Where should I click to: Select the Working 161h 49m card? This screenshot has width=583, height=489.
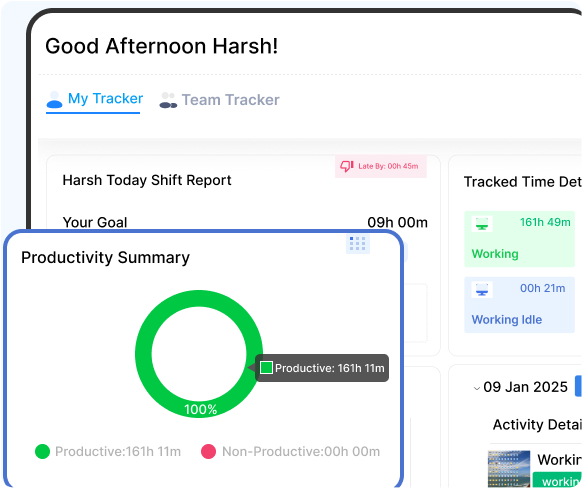pos(519,239)
